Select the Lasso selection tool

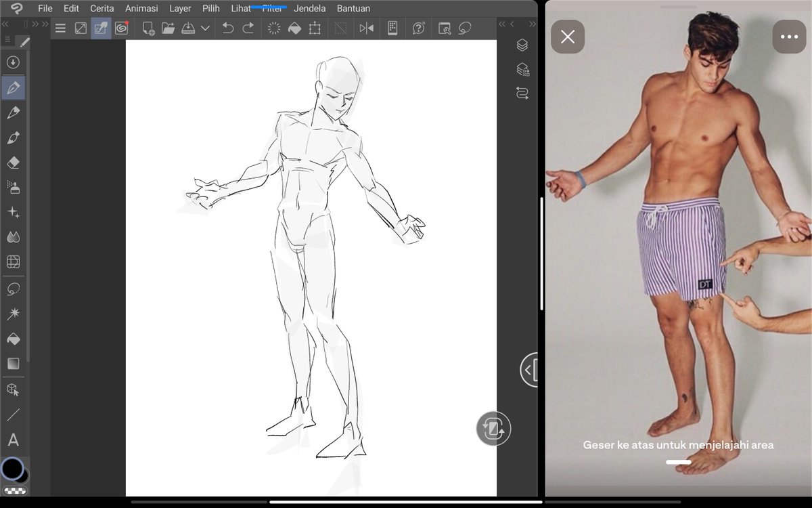[x=13, y=289]
